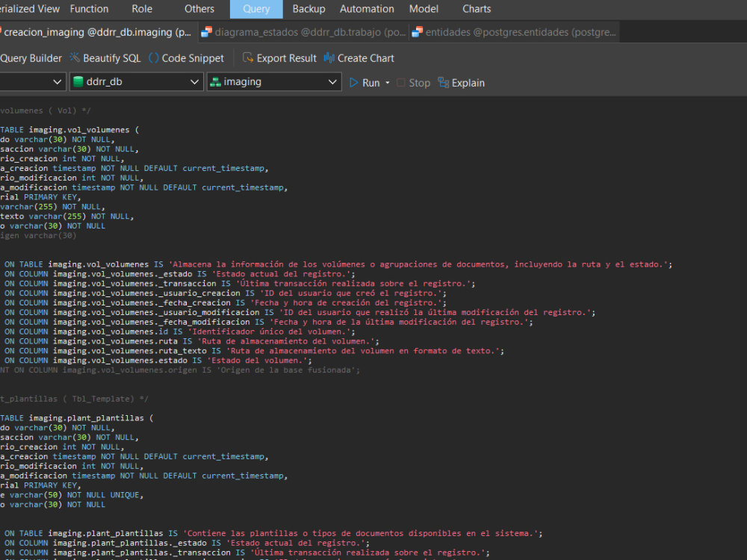Click the Stop square icon
This screenshot has height=560, width=747.
pyautogui.click(x=400, y=82)
